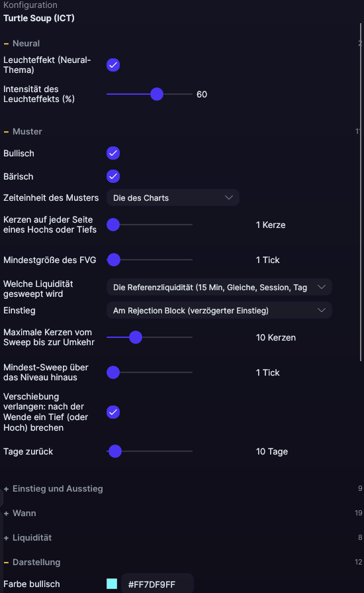The height and width of the screenshot is (593, 364).
Task: Open the Einstieg dropdown
Action: click(219, 311)
